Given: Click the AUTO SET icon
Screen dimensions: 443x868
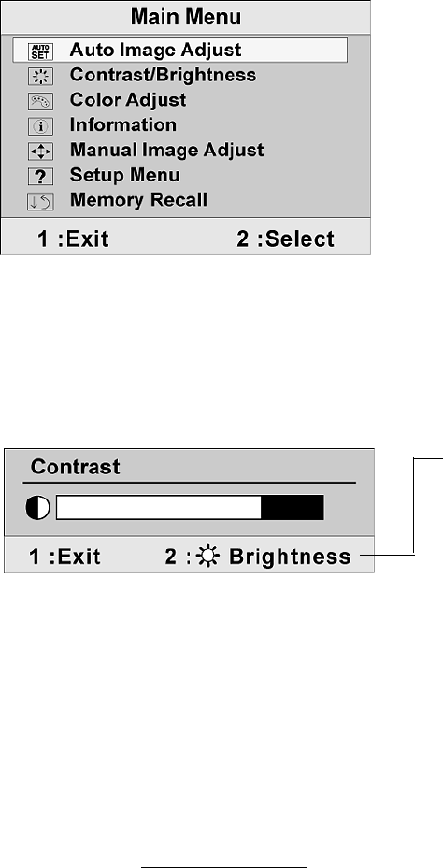Looking at the screenshot, I should tap(40, 51).
